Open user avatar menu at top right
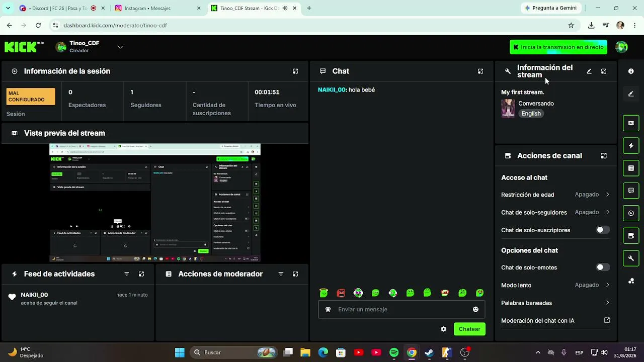Screen dimensions: 644x362 tap(621, 47)
